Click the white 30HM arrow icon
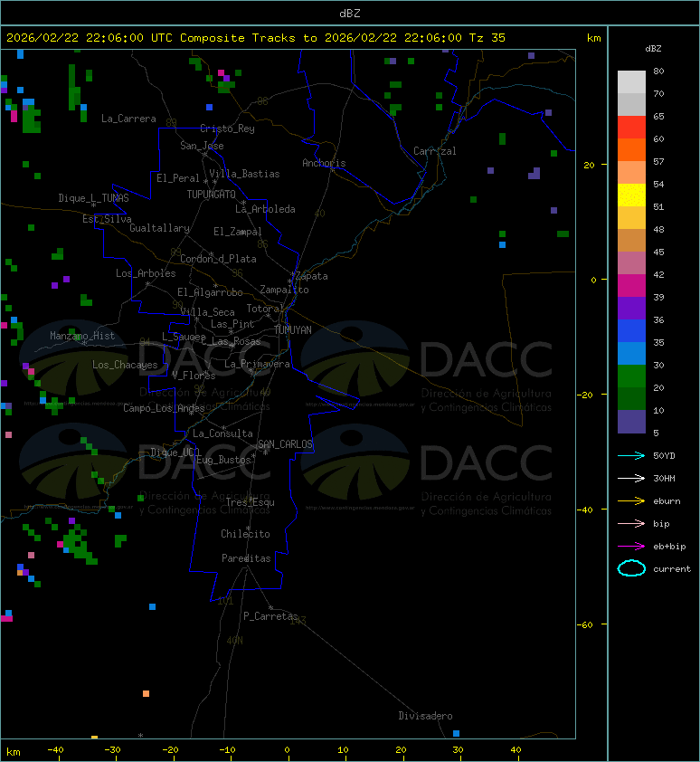This screenshot has width=700, height=762. (631, 478)
